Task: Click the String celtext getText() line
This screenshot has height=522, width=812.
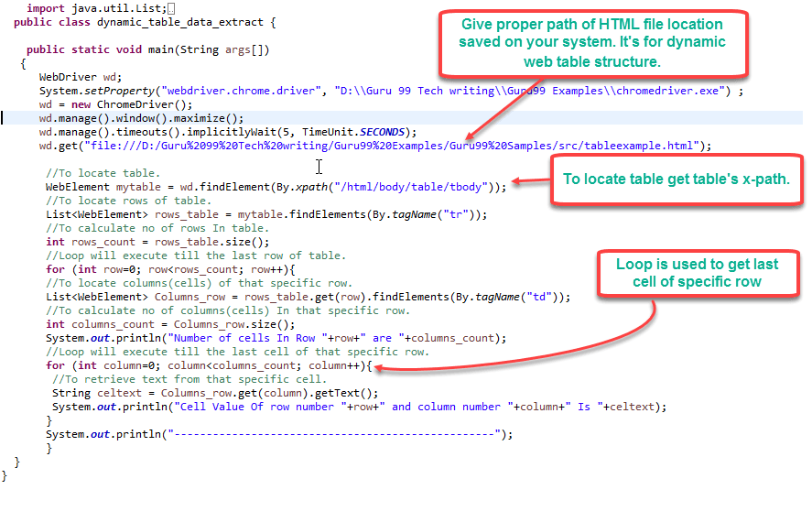Action: (x=214, y=393)
